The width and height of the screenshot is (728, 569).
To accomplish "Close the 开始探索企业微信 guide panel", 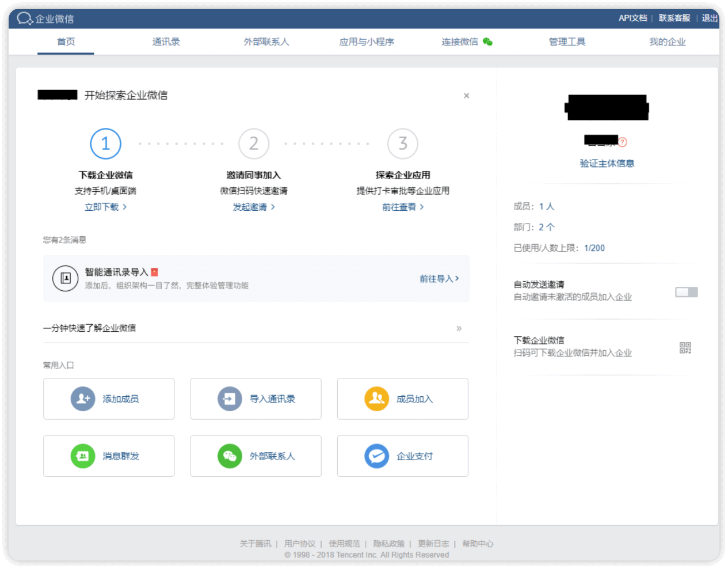I will (467, 96).
